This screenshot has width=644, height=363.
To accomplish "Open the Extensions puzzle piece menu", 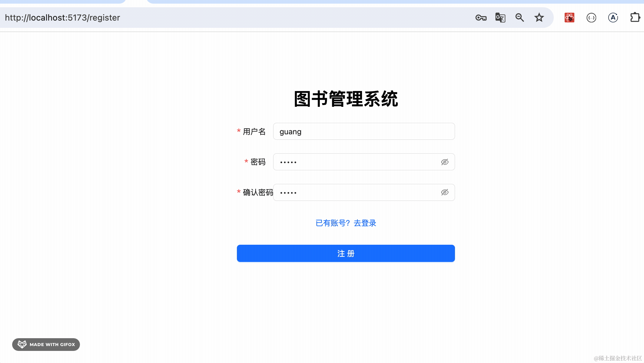I will [635, 18].
